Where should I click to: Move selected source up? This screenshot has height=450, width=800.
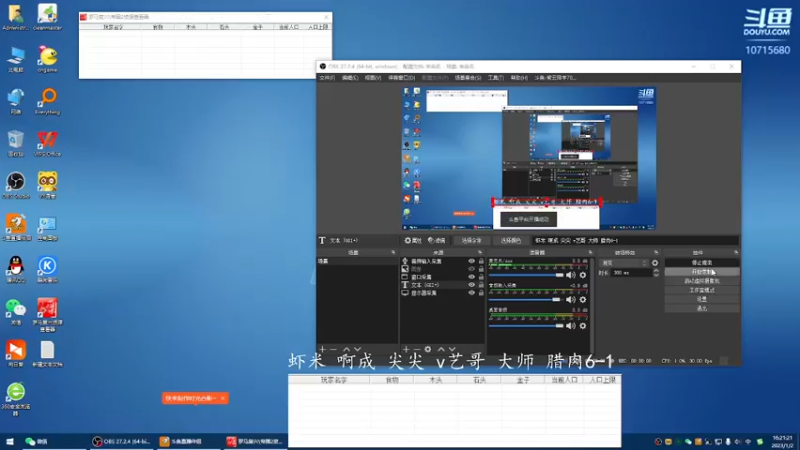(x=441, y=349)
